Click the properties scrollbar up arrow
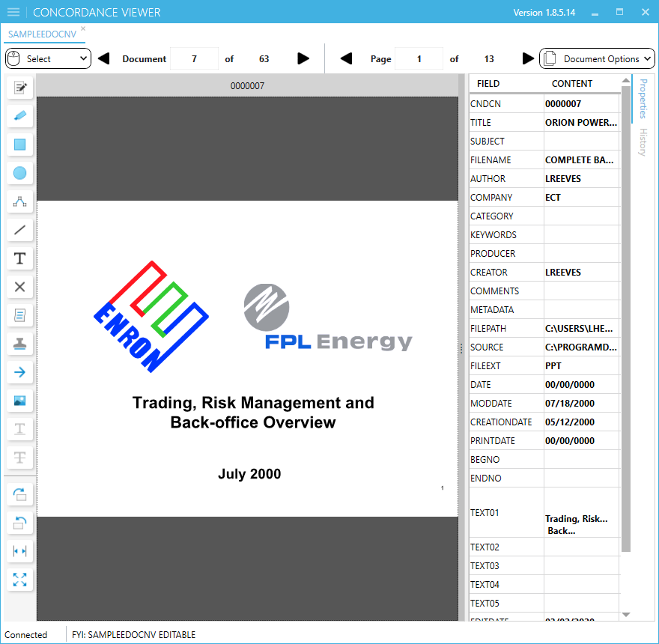 pyautogui.click(x=626, y=80)
